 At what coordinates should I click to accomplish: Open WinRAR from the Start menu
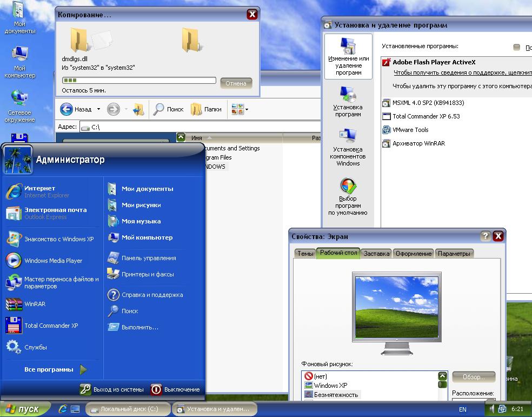tap(35, 304)
